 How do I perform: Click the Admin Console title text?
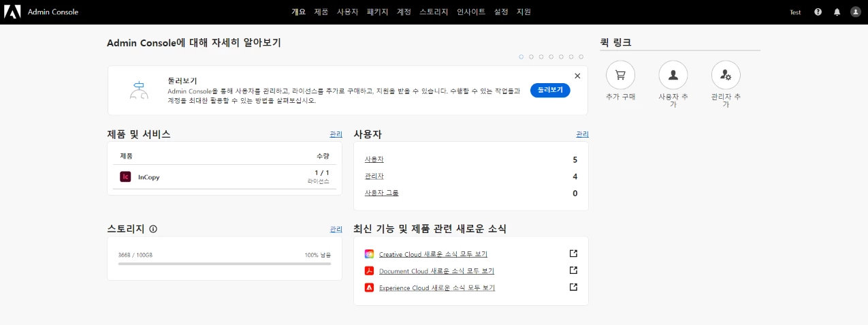click(53, 12)
